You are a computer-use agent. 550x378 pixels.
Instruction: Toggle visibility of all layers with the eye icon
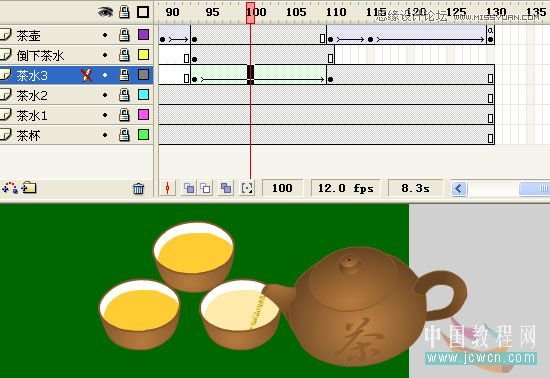point(105,12)
